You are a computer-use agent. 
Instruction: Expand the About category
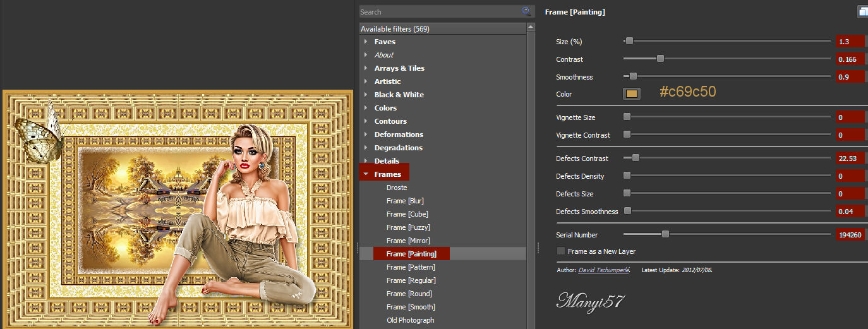click(x=366, y=55)
